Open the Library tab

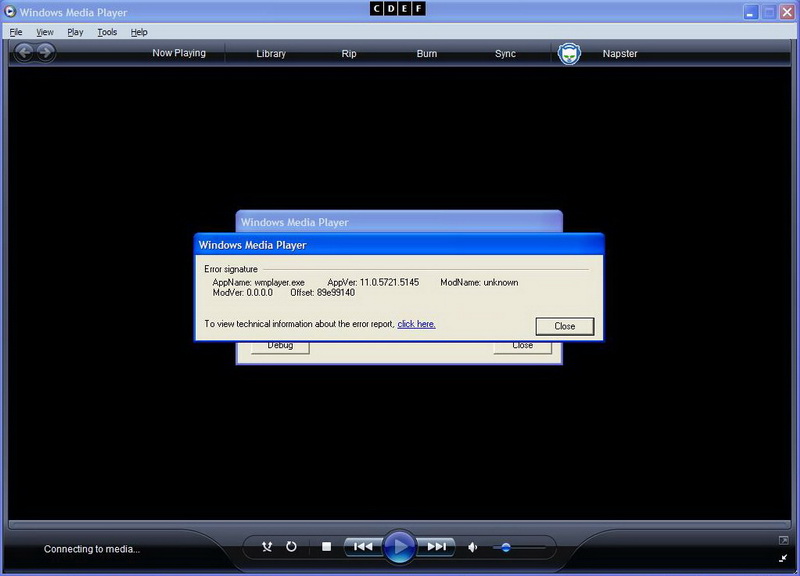click(x=271, y=54)
